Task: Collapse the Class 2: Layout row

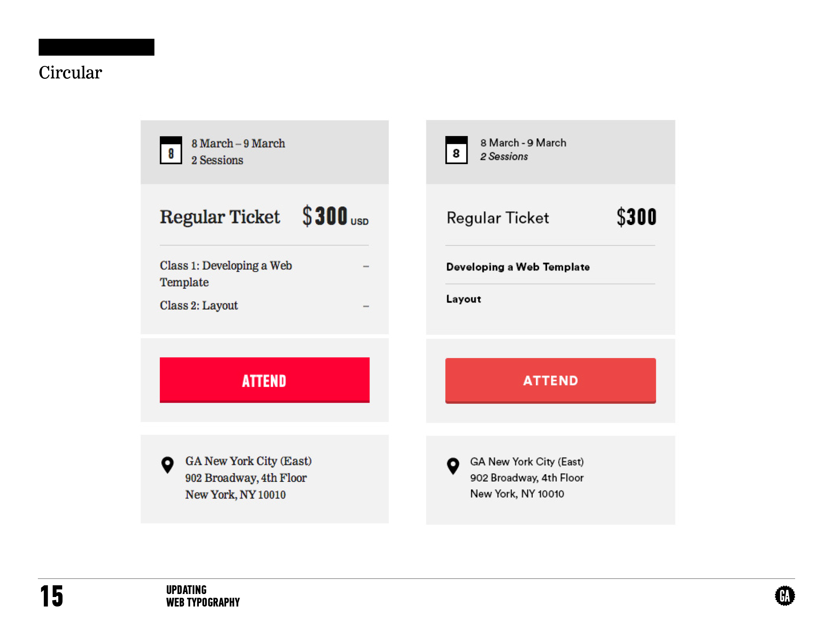Action: pyautogui.click(x=366, y=306)
